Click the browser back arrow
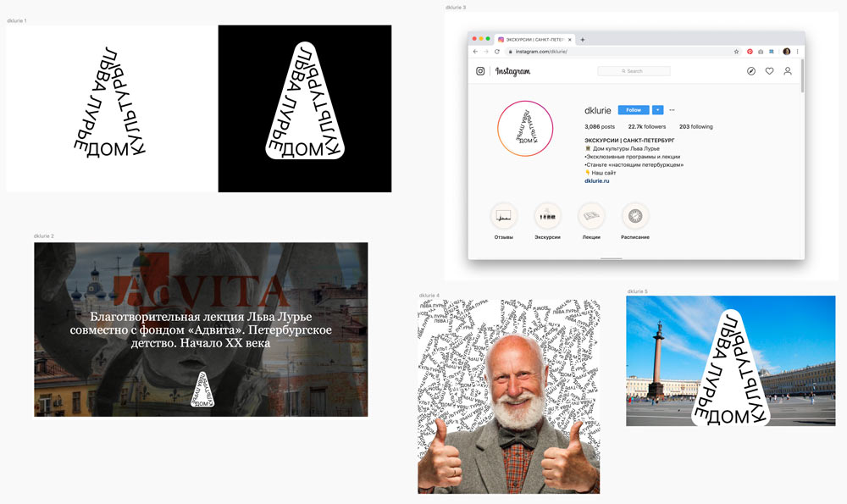Screen dimensions: 847x504 (475, 52)
